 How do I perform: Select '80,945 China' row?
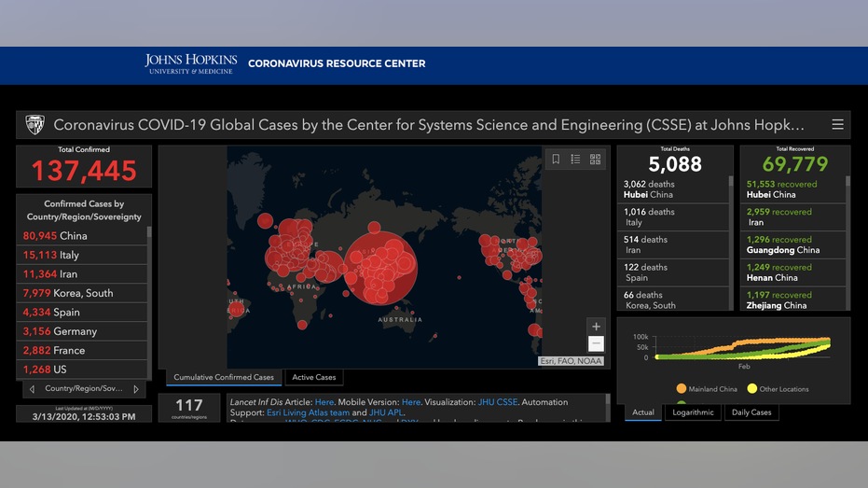pos(82,236)
